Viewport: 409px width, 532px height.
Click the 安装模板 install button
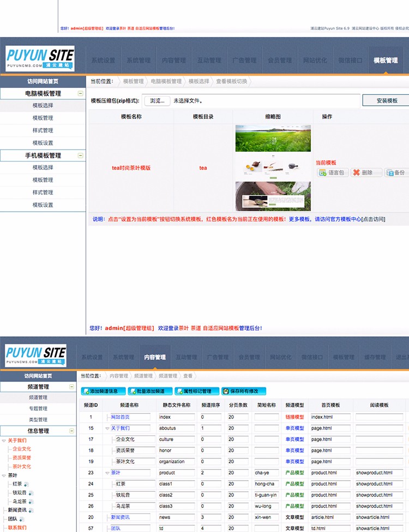[x=387, y=101]
